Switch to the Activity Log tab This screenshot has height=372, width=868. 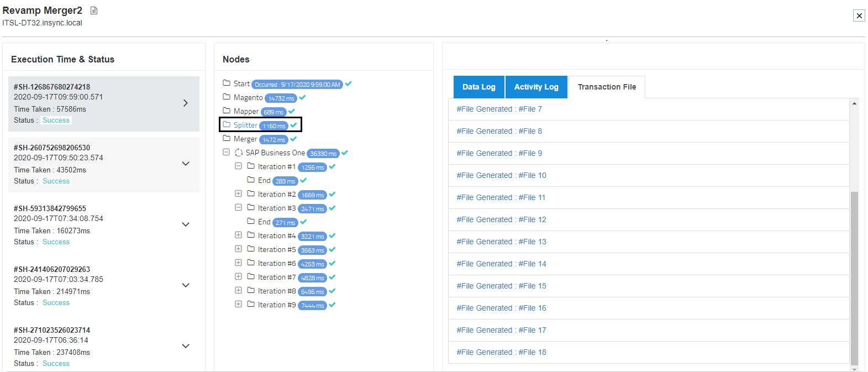pyautogui.click(x=536, y=87)
